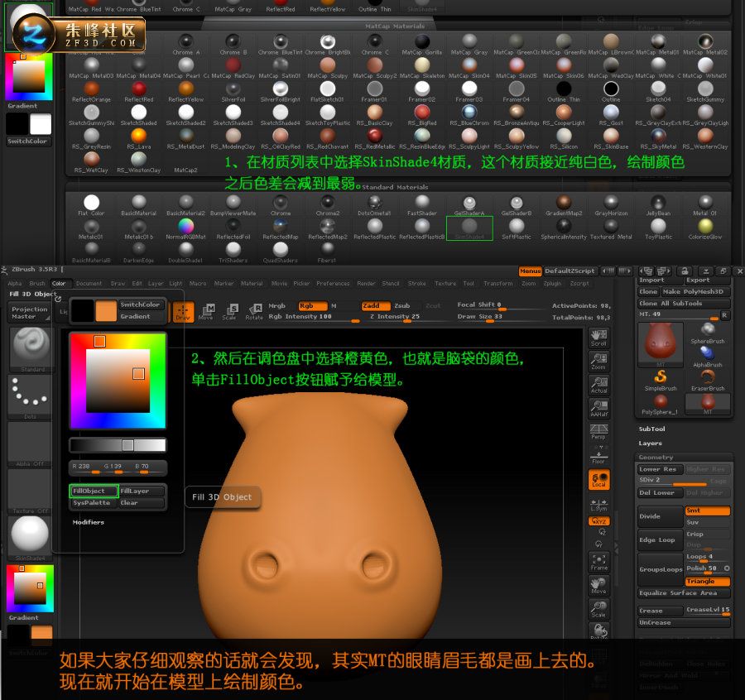Image resolution: width=745 pixels, height=700 pixels.
Task: Open the Dots stroke selector
Action: 30,397
